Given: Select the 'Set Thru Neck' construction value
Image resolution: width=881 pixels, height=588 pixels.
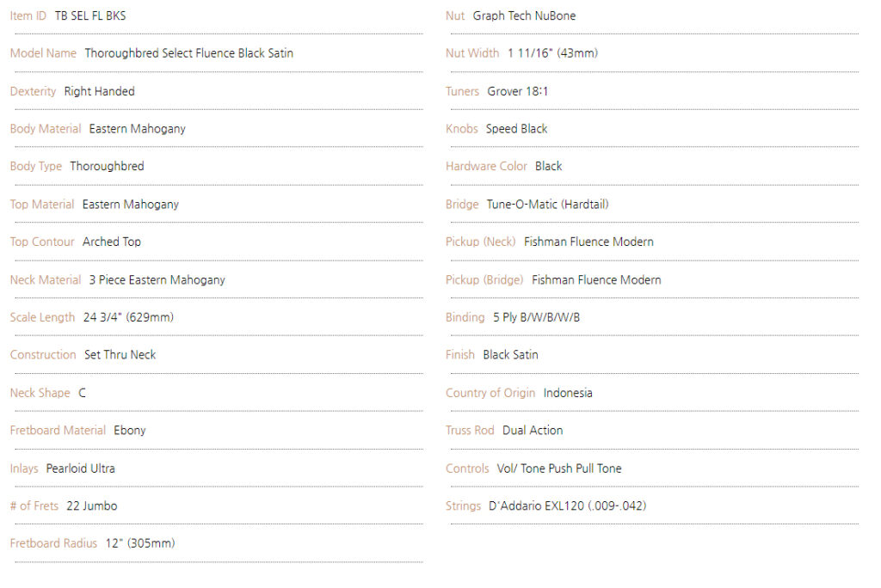Looking at the screenshot, I should click(x=120, y=355).
